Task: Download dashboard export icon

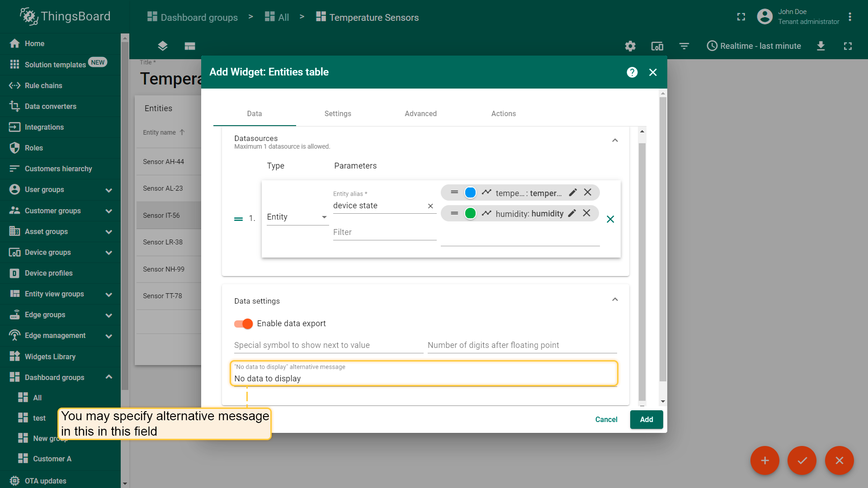Action: [821, 46]
